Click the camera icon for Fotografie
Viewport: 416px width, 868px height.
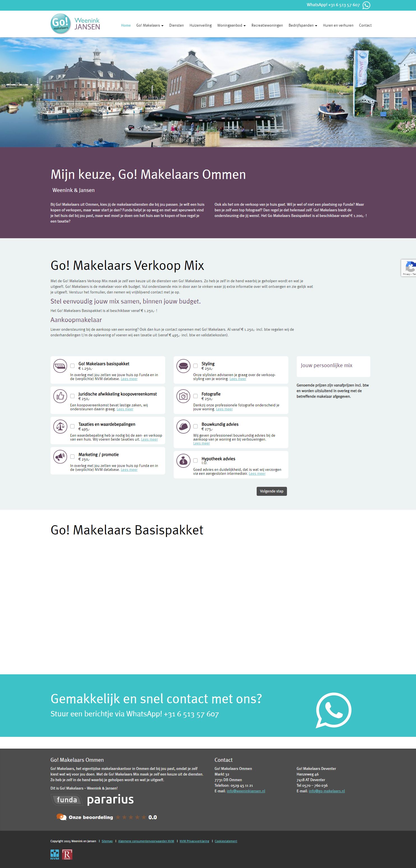[x=183, y=396]
